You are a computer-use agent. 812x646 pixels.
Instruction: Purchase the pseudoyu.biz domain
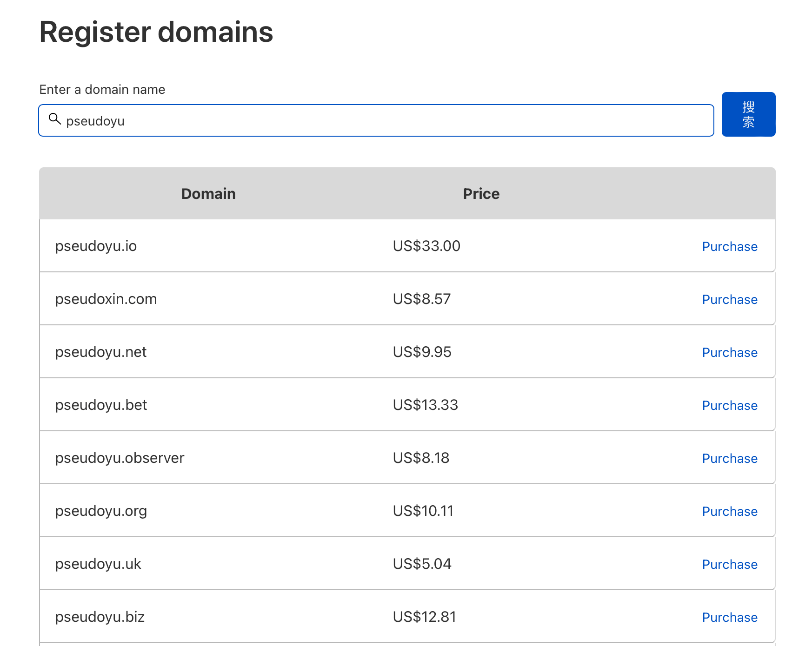729,617
